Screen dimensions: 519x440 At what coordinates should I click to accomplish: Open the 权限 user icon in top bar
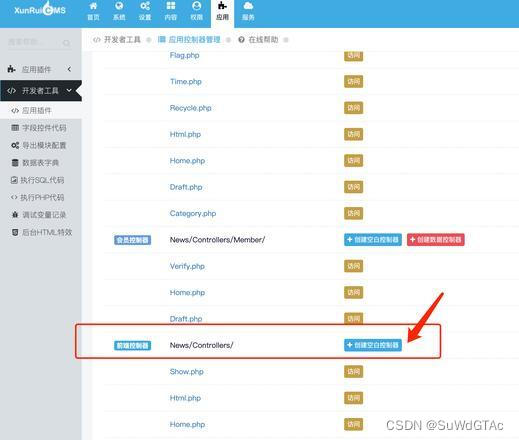point(197,11)
